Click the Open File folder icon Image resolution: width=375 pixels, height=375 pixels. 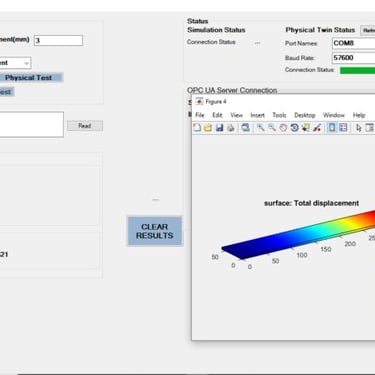(x=208, y=128)
